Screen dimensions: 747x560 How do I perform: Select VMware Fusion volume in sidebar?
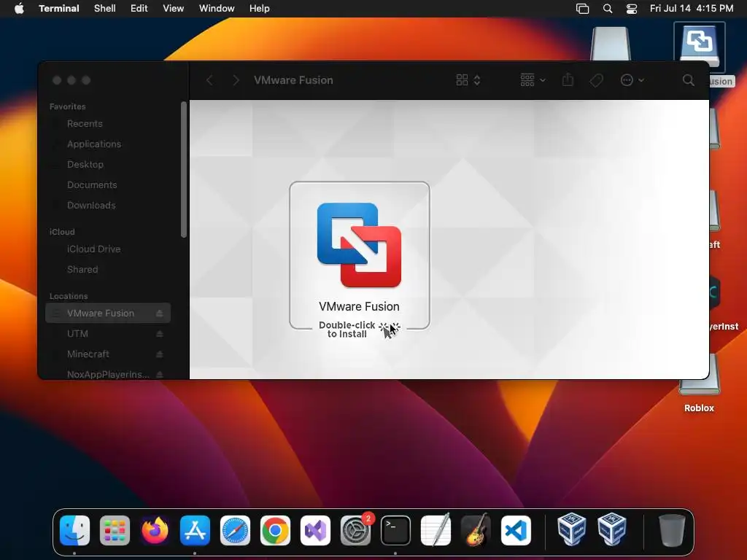click(x=108, y=314)
